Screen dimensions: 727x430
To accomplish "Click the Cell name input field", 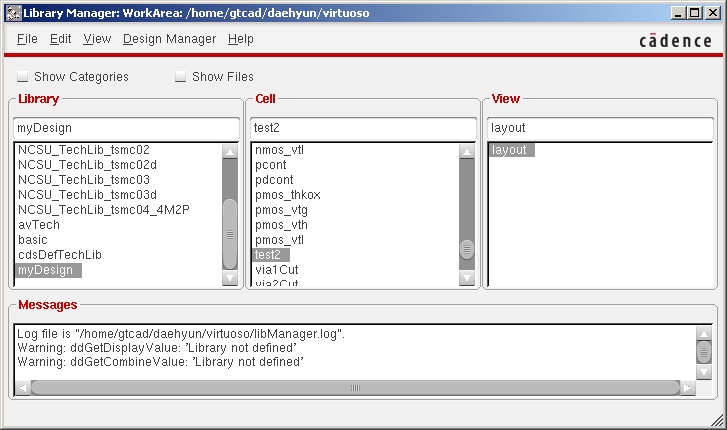I will pyautogui.click(x=362, y=128).
